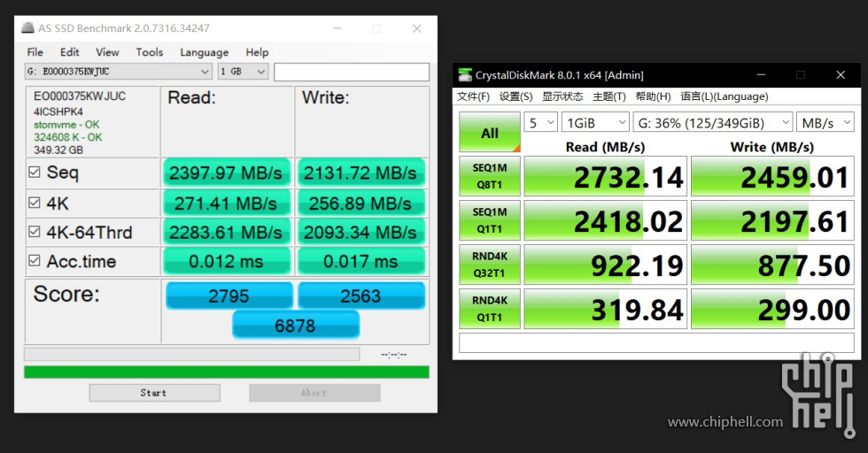The width and height of the screenshot is (868, 453).
Task: Click the read access time 0.012 ms
Action: [x=226, y=261]
